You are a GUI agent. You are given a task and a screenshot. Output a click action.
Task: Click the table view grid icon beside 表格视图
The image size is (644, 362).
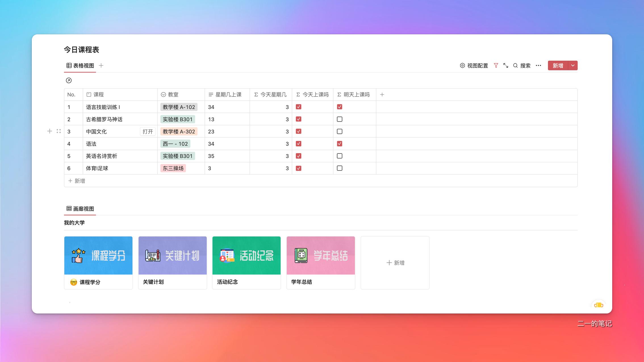click(69, 66)
